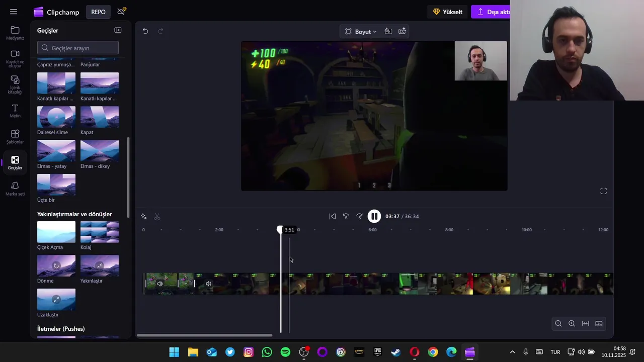Select the Üçte bir transition
Image resolution: width=644 pixels, height=362 pixels.
coord(56,185)
